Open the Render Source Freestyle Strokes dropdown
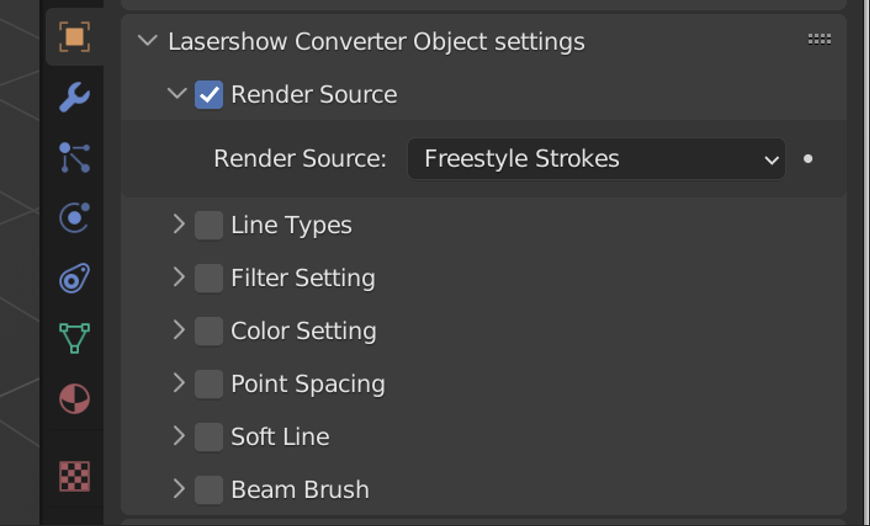The height and width of the screenshot is (526, 870). pos(596,159)
